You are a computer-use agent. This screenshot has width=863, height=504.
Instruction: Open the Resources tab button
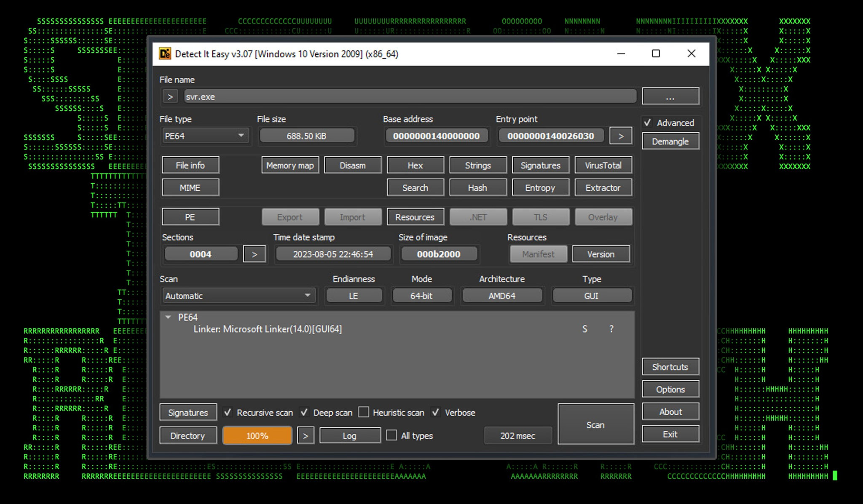[x=415, y=217]
